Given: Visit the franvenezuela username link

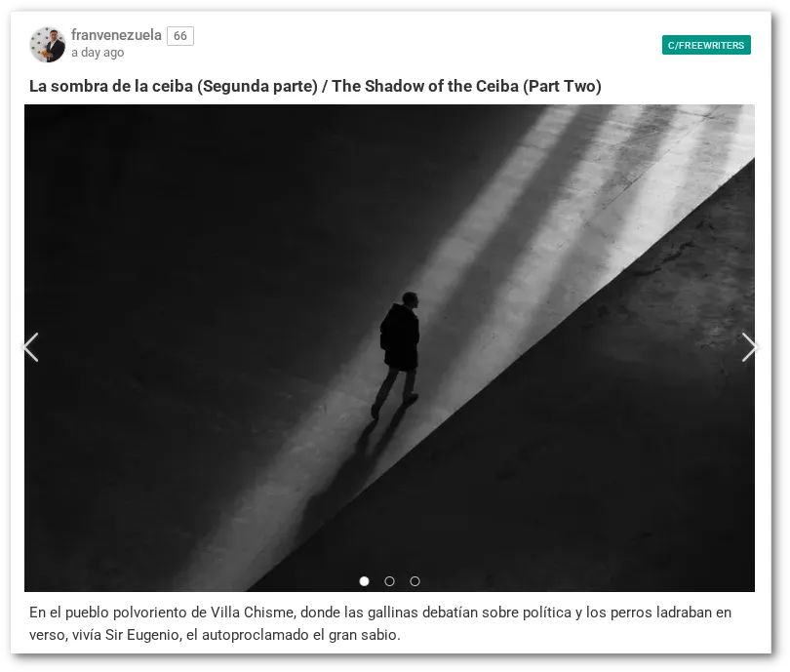Looking at the screenshot, I should tap(116, 35).
